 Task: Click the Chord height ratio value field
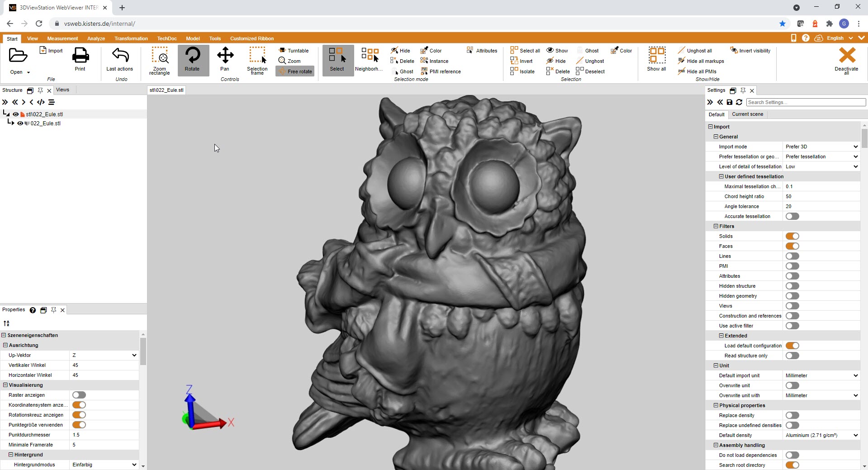[x=821, y=196]
